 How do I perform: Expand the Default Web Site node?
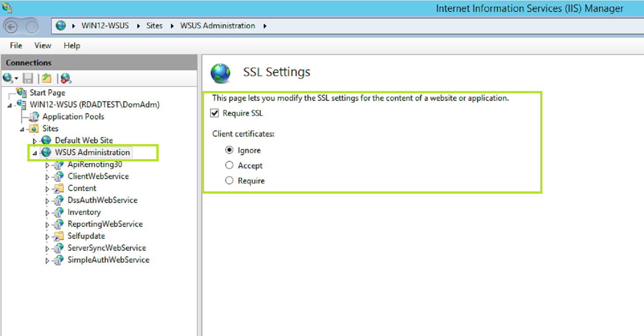click(35, 141)
